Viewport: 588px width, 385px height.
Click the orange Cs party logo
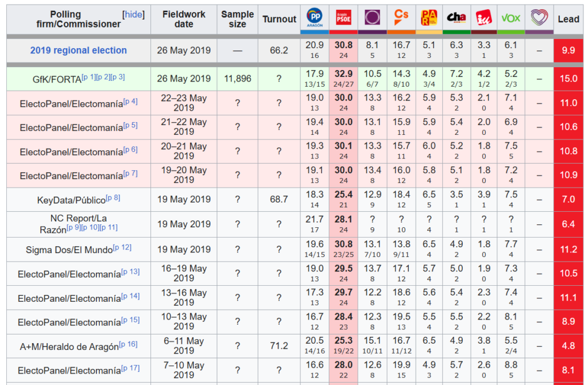pos(401,17)
